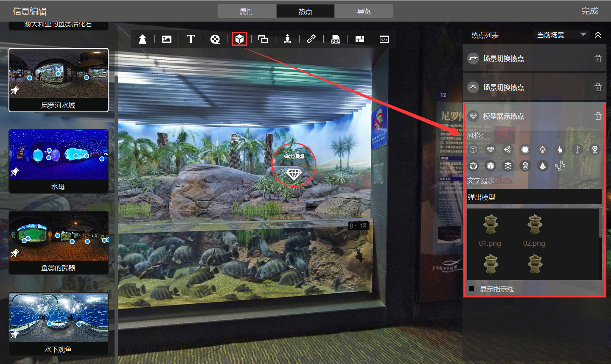Screen dimensions: 611x364
Task: Click the 完成 button
Action: [x=589, y=11]
